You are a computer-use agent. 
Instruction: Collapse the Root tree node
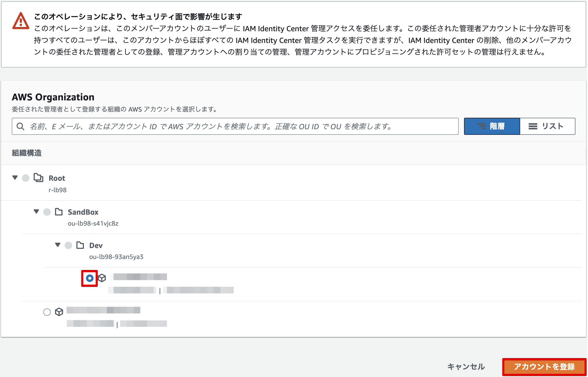(15, 178)
